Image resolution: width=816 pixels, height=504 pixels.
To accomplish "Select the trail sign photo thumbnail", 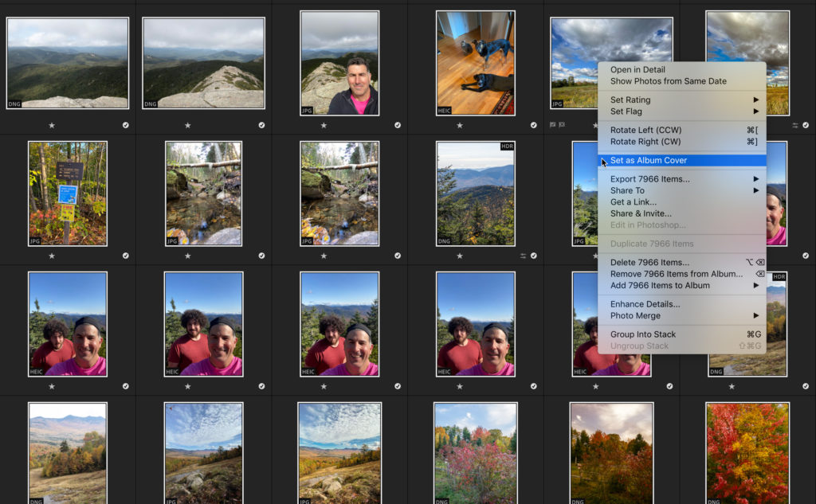I will 67,193.
